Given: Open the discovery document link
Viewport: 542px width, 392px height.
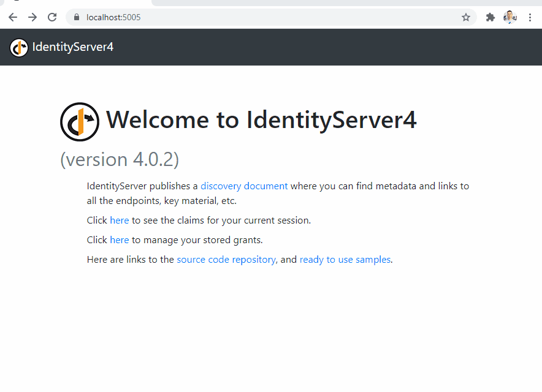Looking at the screenshot, I should pos(244,186).
